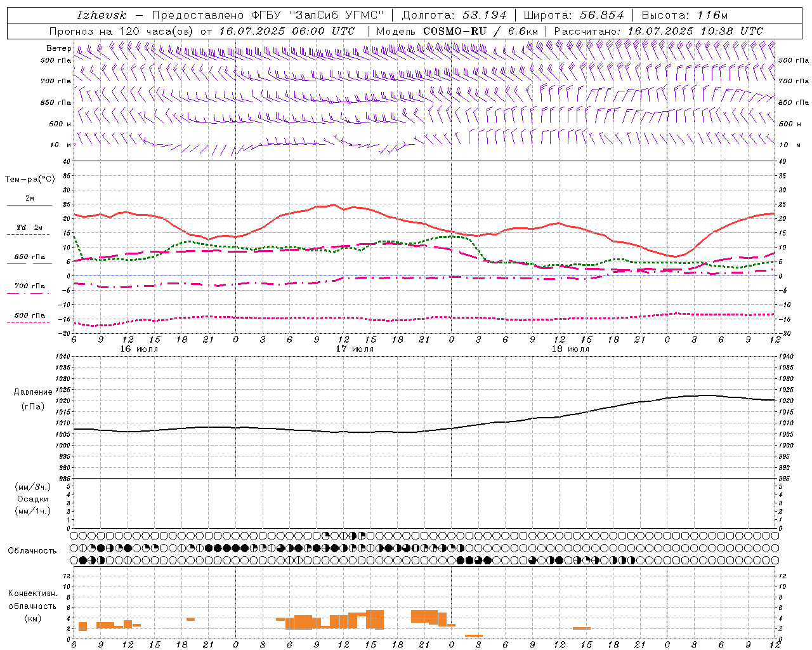Click the pink dotted line sample under legend '500 гПа'
The width and height of the screenshot is (812, 650).
(28, 322)
